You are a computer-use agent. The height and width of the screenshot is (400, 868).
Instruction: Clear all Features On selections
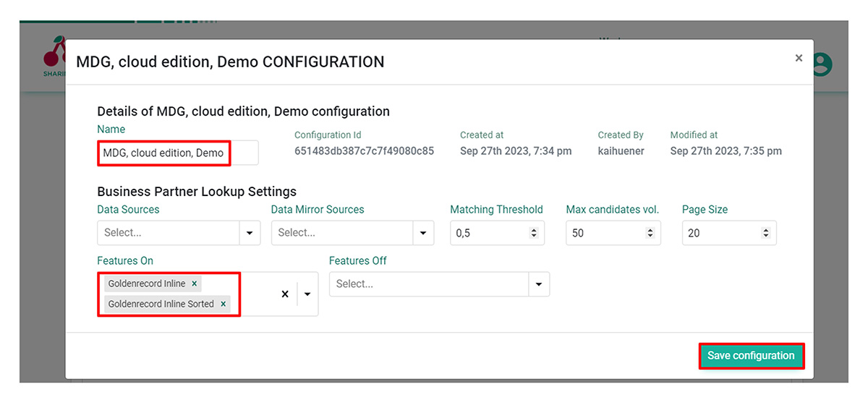coord(285,294)
